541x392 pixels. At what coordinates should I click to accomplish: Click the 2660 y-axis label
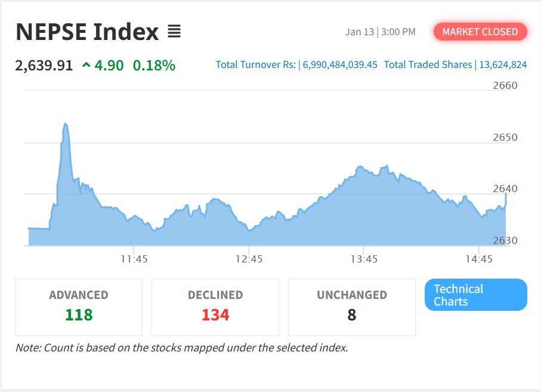(x=505, y=85)
